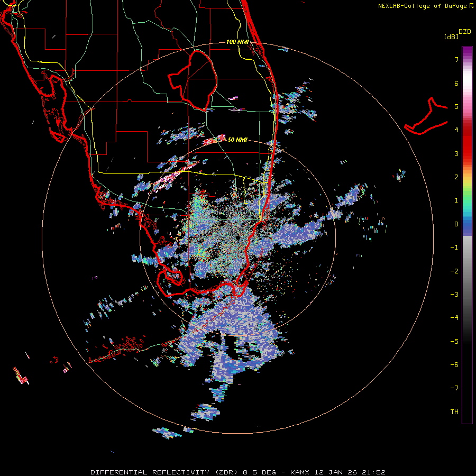Click the Lake Okeechobee red outline
476x476 pixels.
tap(193, 80)
